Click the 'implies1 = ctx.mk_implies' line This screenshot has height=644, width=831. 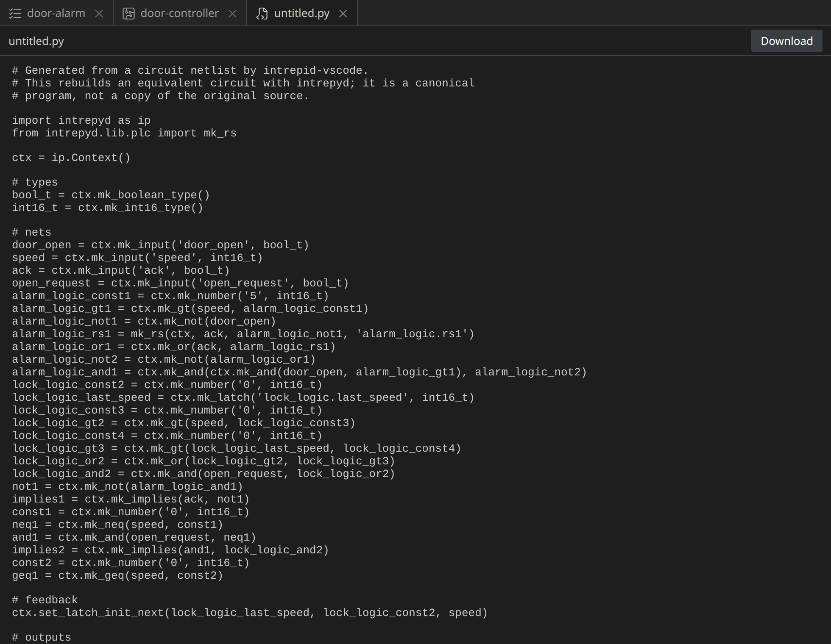131,499
